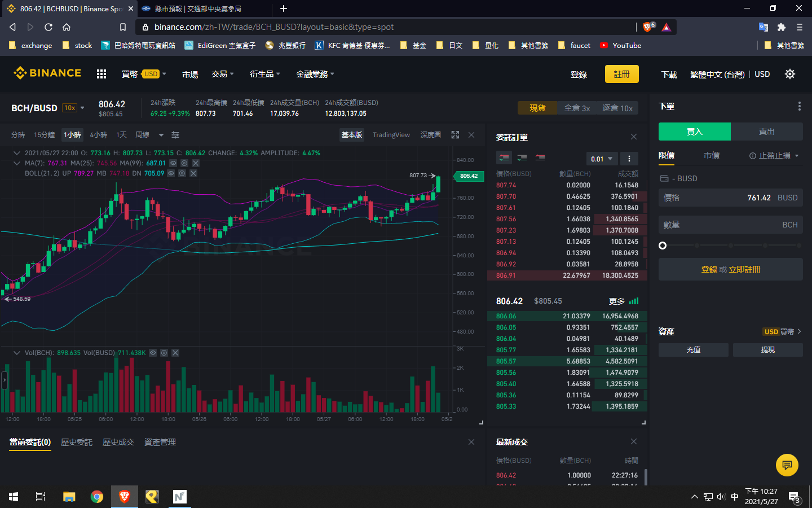The height and width of the screenshot is (508, 812).
Task: Expand the 衍生品 dropdown menu
Action: click(265, 74)
